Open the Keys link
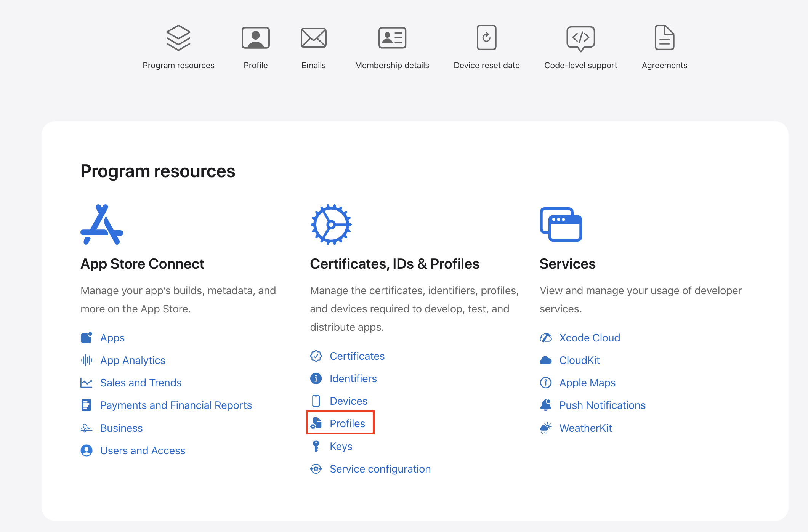Image resolution: width=808 pixels, height=532 pixels. tap(341, 446)
